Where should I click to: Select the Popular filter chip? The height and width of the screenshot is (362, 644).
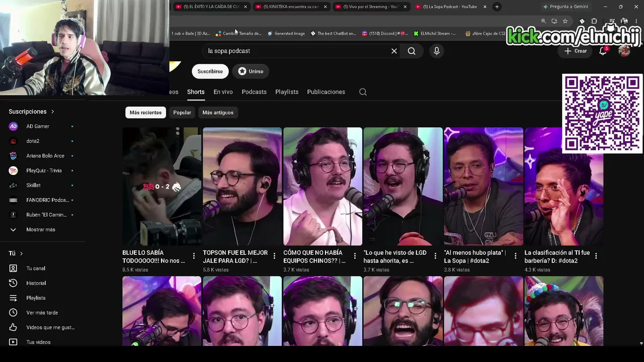pyautogui.click(x=182, y=113)
